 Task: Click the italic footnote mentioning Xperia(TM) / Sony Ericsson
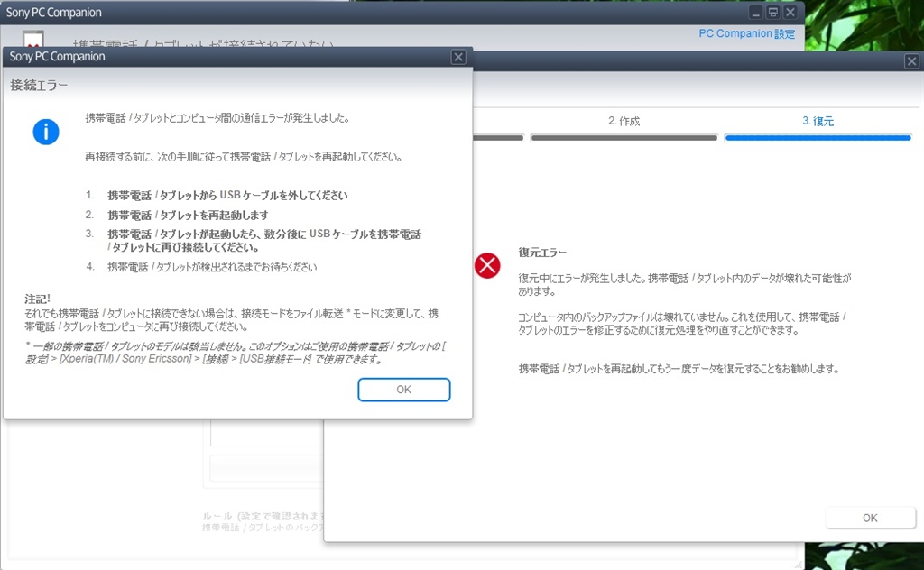pyautogui.click(x=236, y=352)
